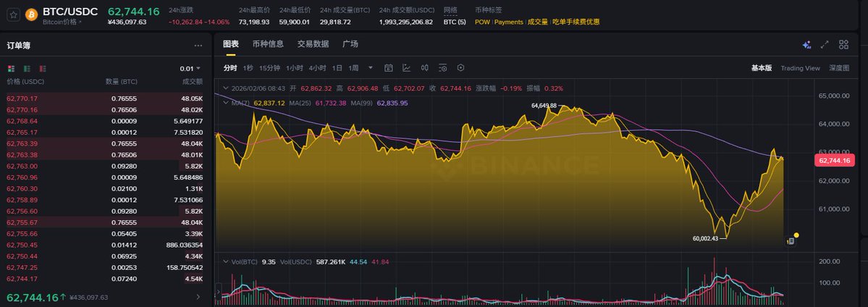Click the 成交量 coin tag
The height and width of the screenshot is (307, 868).
pyautogui.click(x=537, y=22)
